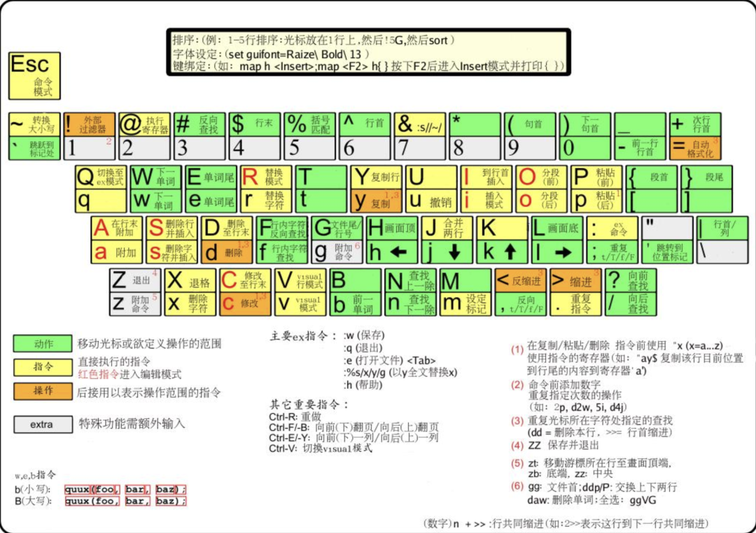
Task: Click uppercase D 删除至行末 key
Action: pyautogui.click(x=227, y=228)
